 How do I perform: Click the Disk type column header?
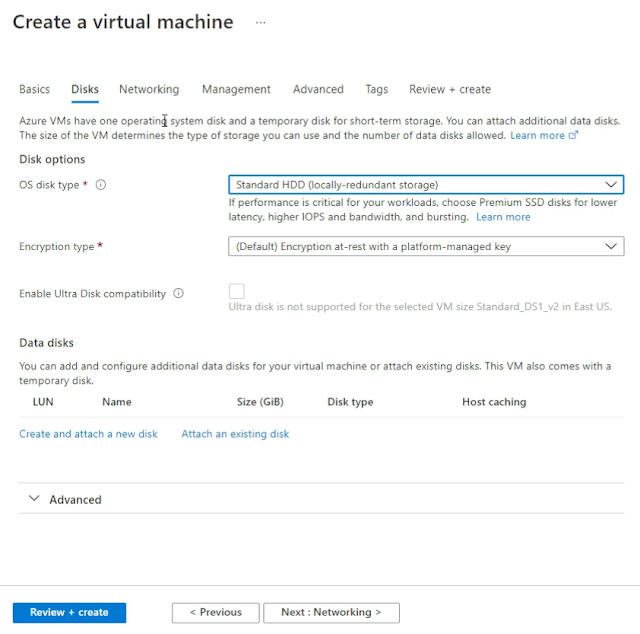(x=350, y=402)
